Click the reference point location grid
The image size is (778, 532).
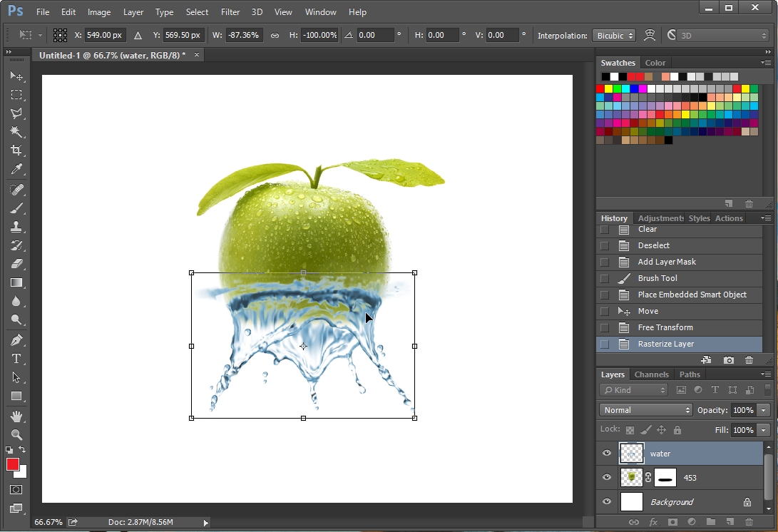[x=60, y=35]
